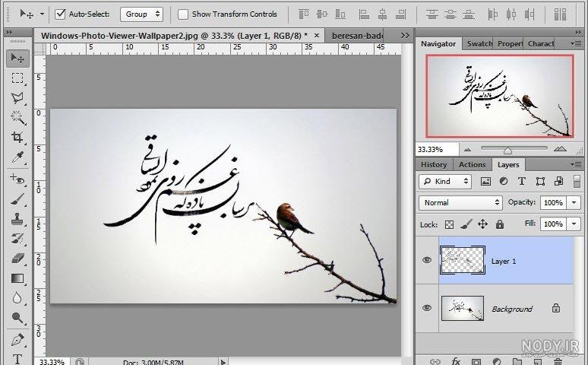Click Align Vertical Centers icon

click(x=322, y=14)
